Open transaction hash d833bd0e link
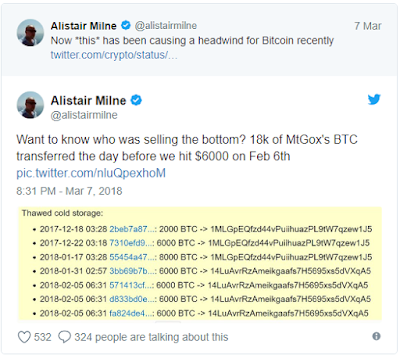Viewport: 400px width, 362px height. coord(132,299)
